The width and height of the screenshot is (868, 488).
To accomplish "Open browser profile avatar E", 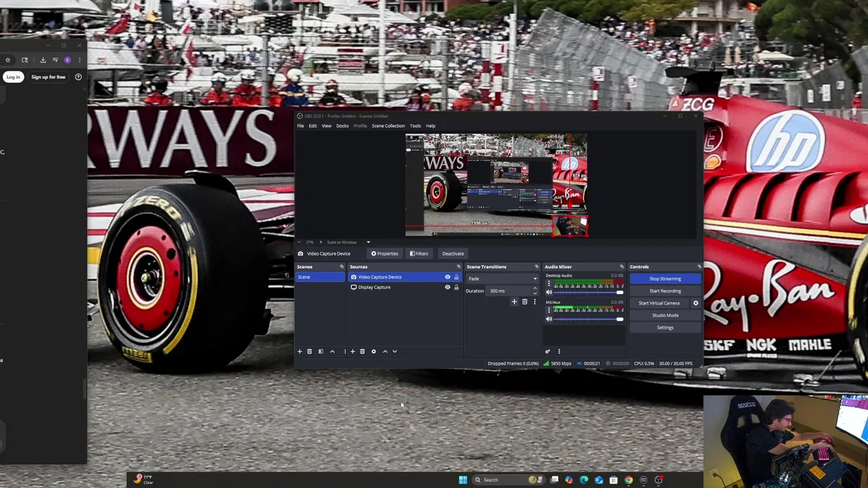I will [68, 60].
